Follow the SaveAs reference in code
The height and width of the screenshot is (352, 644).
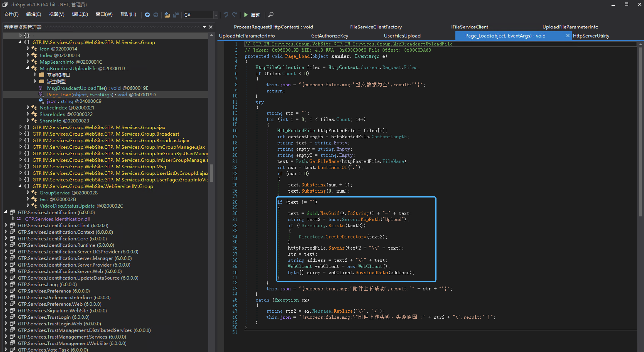[x=336, y=248]
